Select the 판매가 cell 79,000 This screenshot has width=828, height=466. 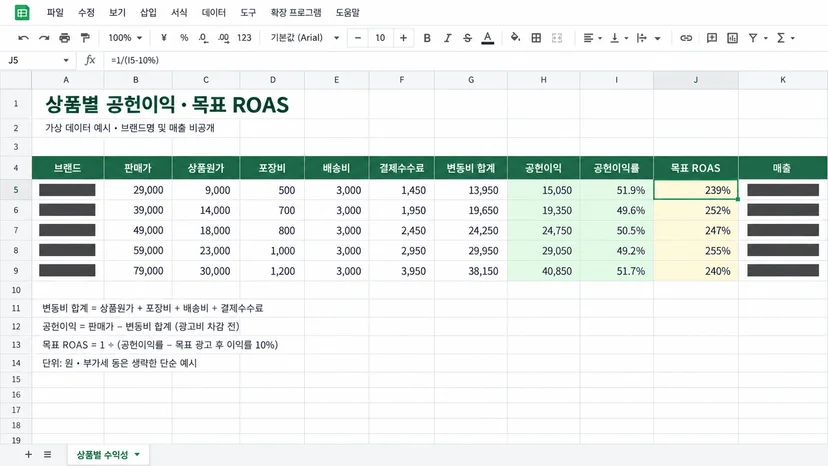coord(138,271)
